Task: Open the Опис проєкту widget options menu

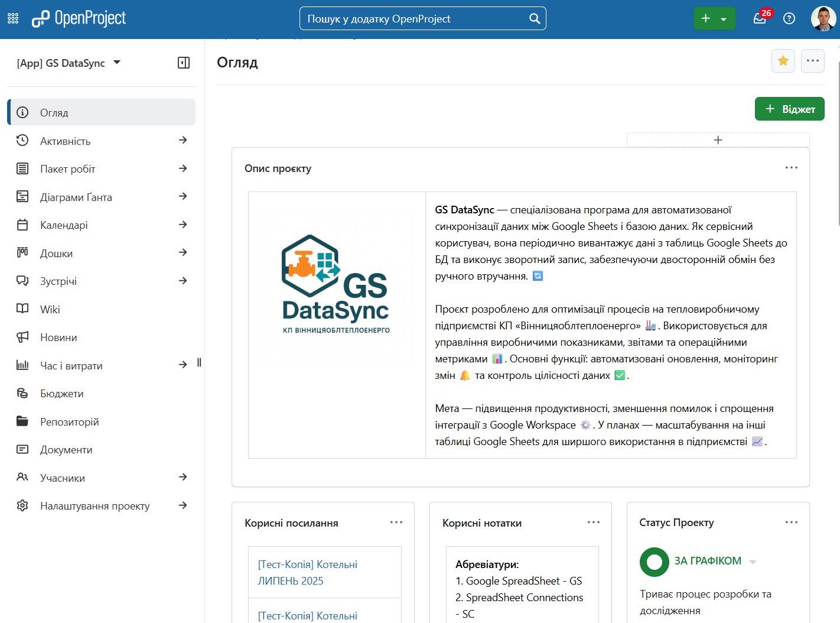Action: (x=791, y=168)
